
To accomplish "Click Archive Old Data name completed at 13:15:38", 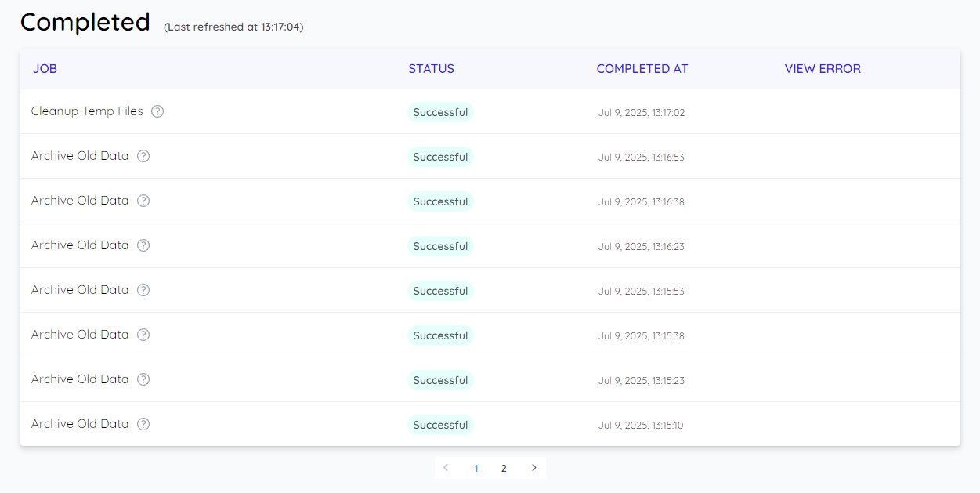I will [x=80, y=335].
